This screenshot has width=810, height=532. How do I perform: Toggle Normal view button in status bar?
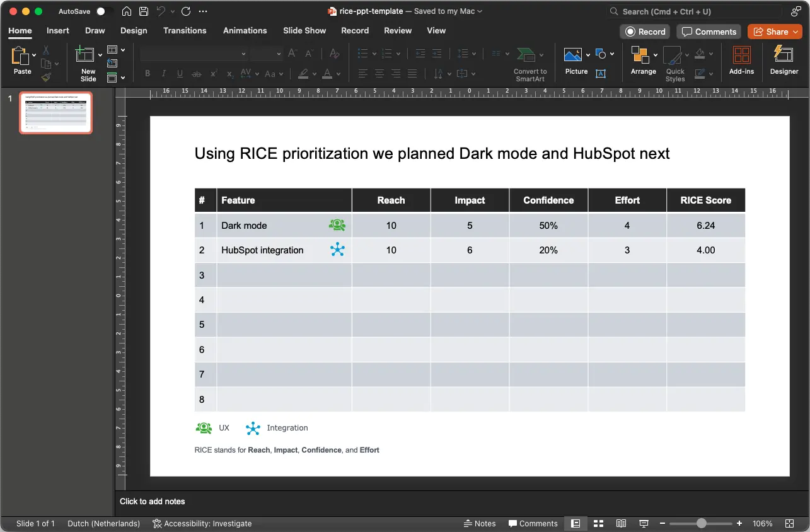point(576,524)
